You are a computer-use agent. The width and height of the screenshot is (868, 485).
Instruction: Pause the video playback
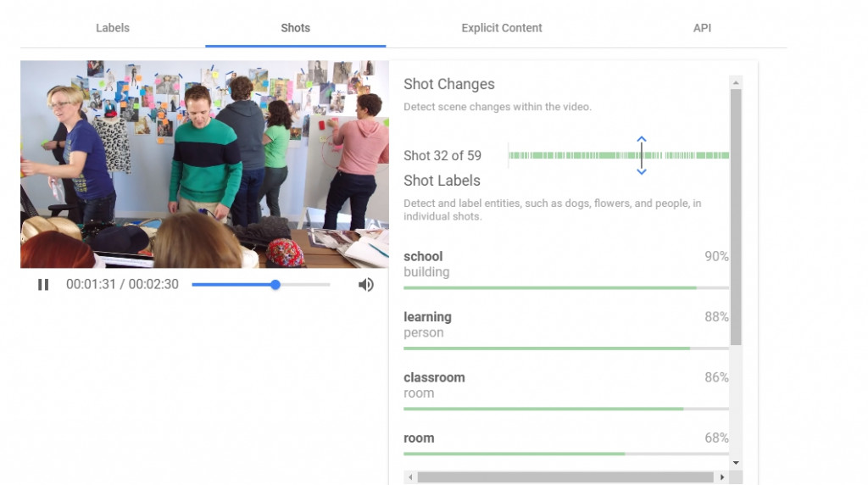click(x=43, y=285)
